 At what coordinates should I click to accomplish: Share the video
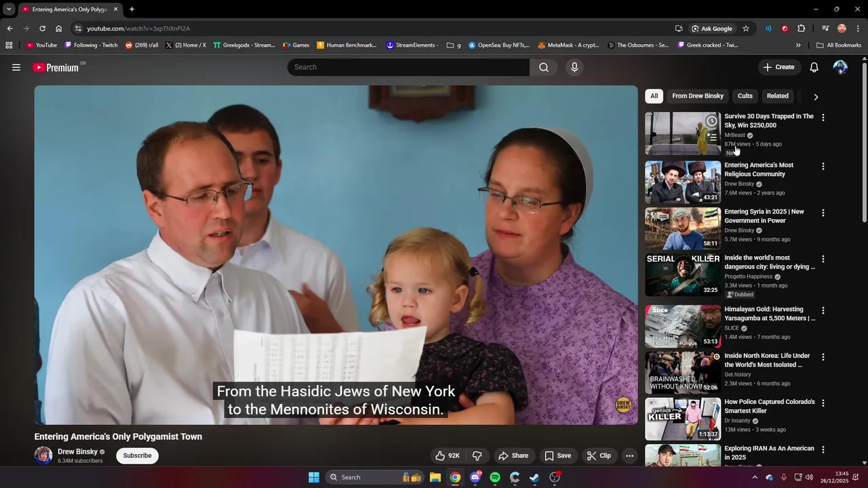click(x=513, y=455)
